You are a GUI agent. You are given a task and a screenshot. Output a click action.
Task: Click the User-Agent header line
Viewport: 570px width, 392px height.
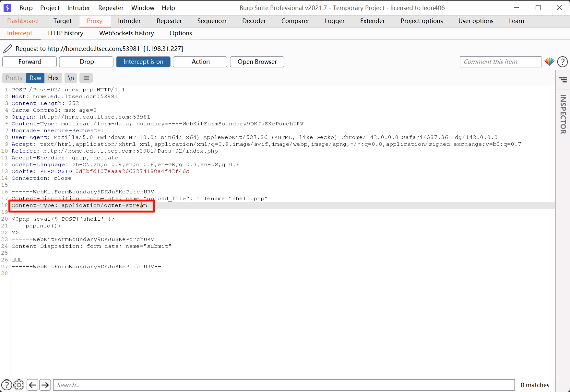point(255,137)
